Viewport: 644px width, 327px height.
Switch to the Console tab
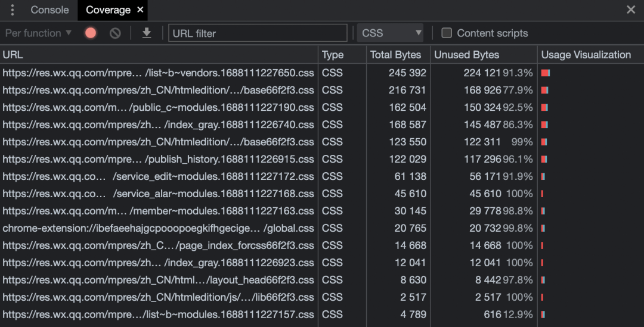tap(49, 10)
